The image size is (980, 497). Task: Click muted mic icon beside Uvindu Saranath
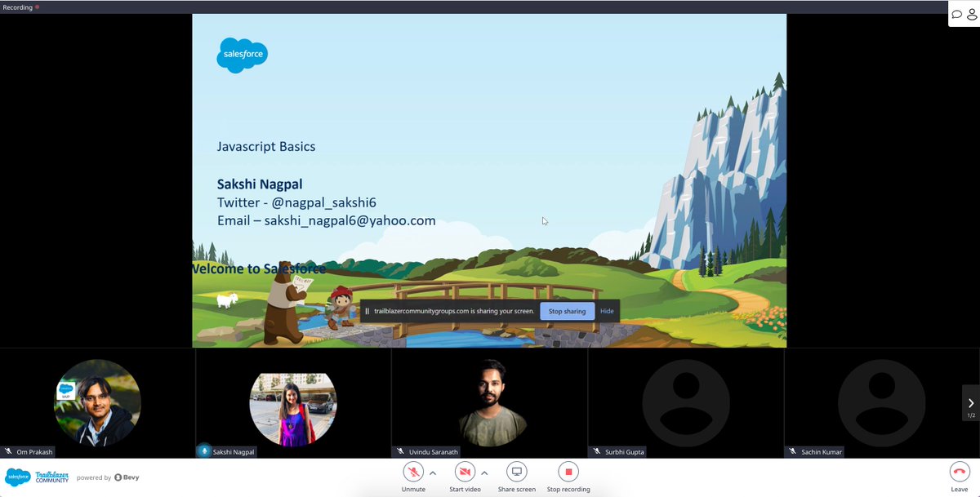400,450
